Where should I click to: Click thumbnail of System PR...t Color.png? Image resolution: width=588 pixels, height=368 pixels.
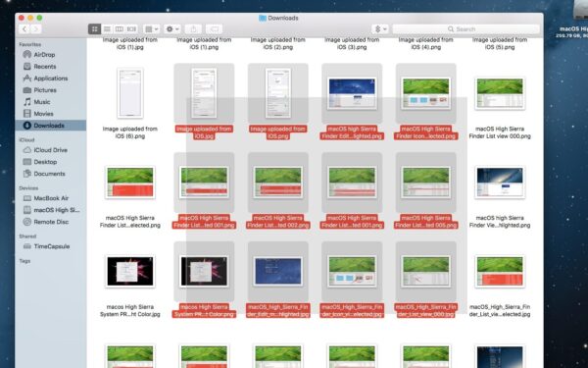pos(204,271)
